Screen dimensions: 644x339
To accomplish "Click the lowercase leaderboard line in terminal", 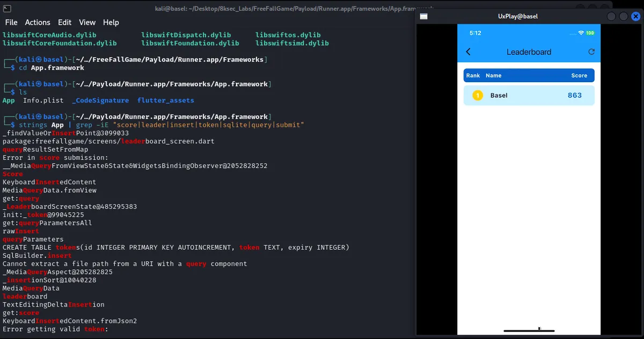I will (x=25, y=297).
